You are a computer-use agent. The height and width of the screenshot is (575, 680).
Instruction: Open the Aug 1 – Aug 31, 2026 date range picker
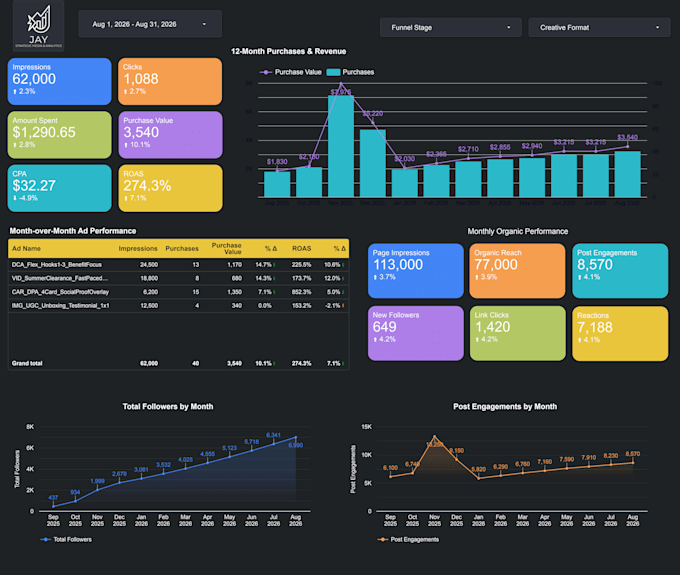coord(150,24)
